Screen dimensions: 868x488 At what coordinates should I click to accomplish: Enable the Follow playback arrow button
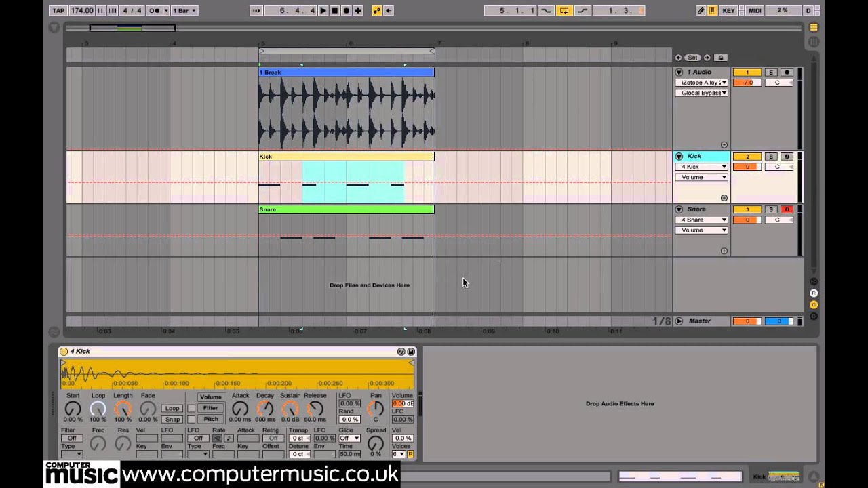[x=256, y=11]
